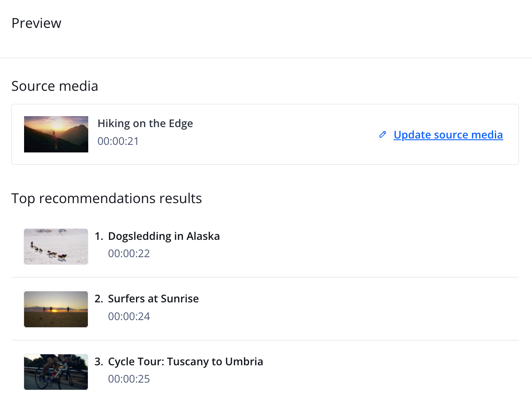Click recommendation number 1 in the results list
The image size is (532, 402).
pos(98,236)
